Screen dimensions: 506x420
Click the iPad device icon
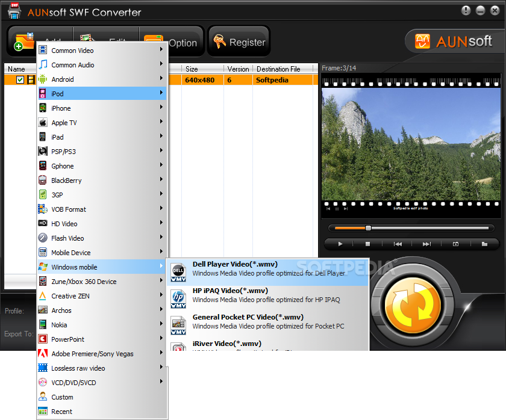[x=43, y=137]
